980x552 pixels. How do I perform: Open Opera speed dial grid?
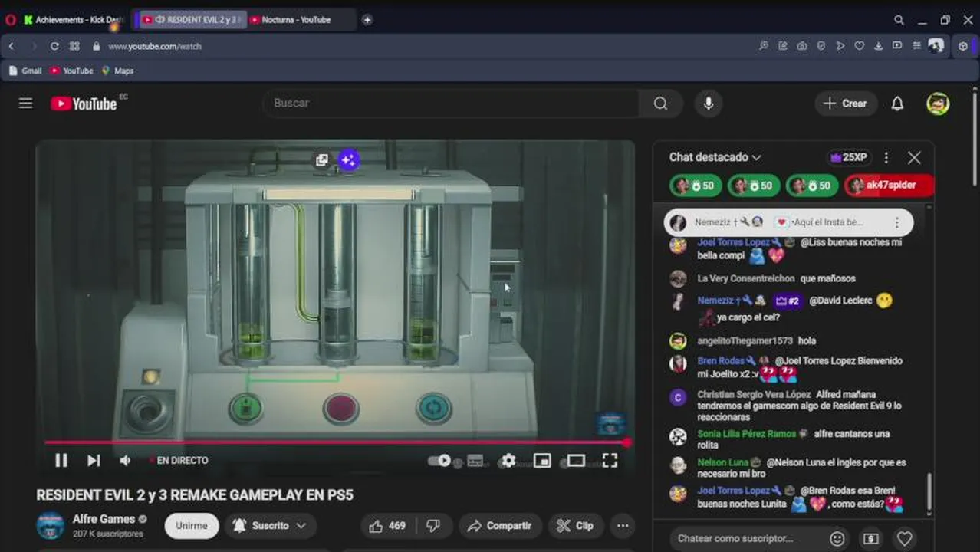click(74, 46)
